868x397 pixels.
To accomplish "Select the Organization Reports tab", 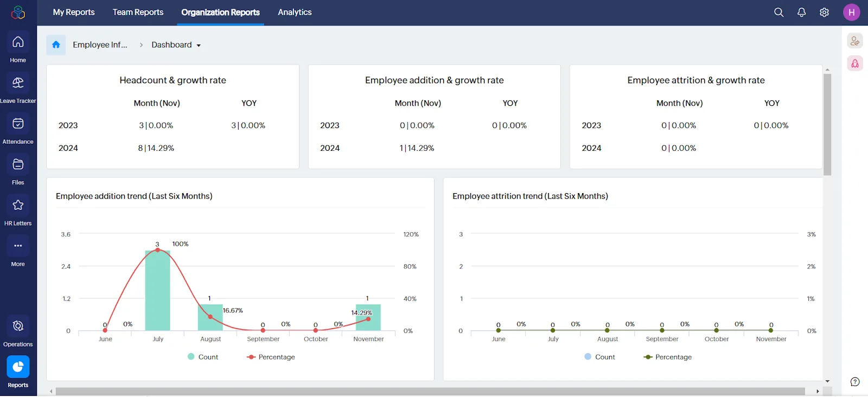I will pyautogui.click(x=220, y=12).
